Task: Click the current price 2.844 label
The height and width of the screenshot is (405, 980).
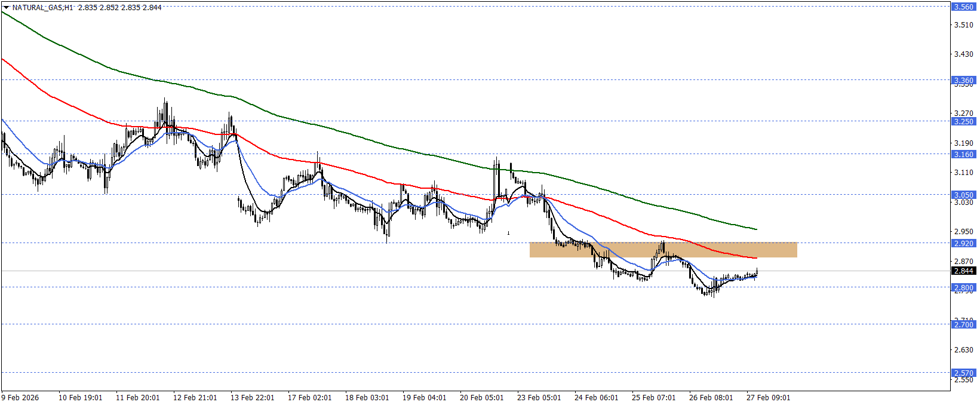Action: point(963,271)
